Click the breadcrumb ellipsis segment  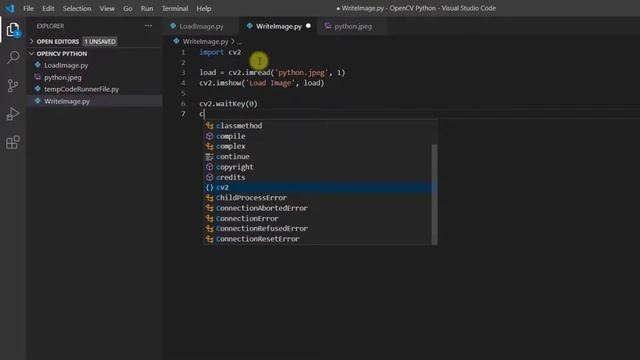[x=240, y=42]
